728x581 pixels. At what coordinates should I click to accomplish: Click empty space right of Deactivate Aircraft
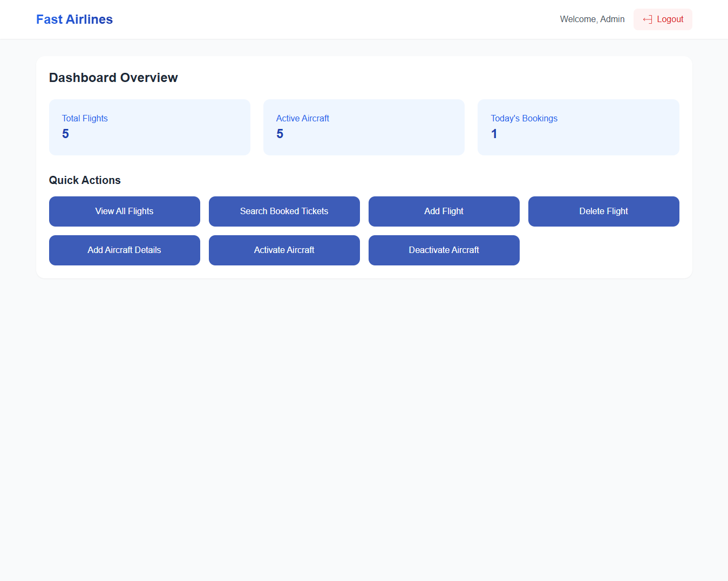coord(603,250)
